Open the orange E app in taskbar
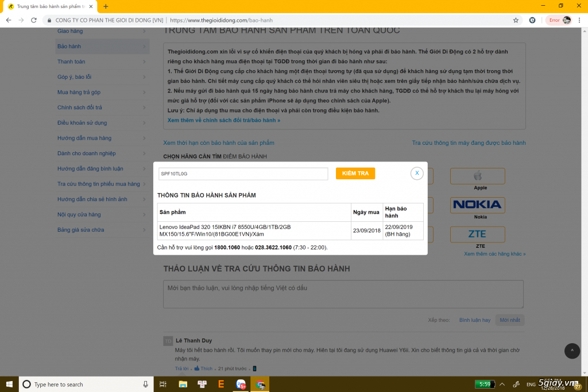 (221, 384)
